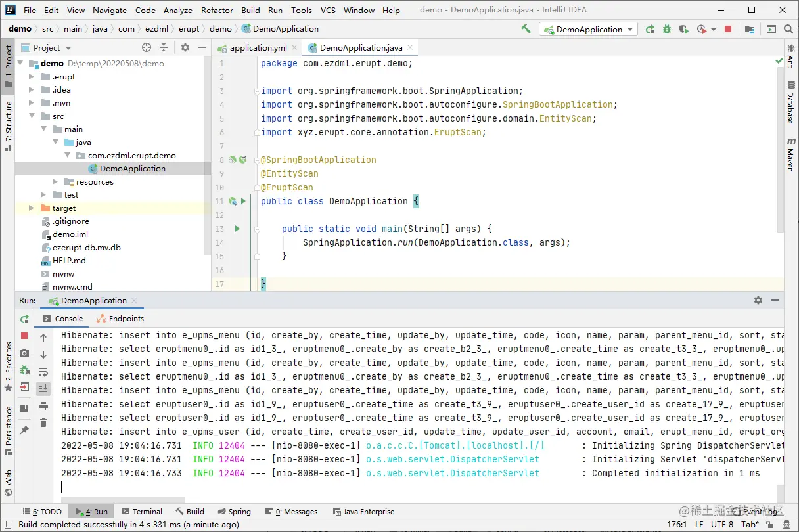This screenshot has height=532, width=799.
Task: Run DemoApplication with coverage icon
Action: coord(684,29)
